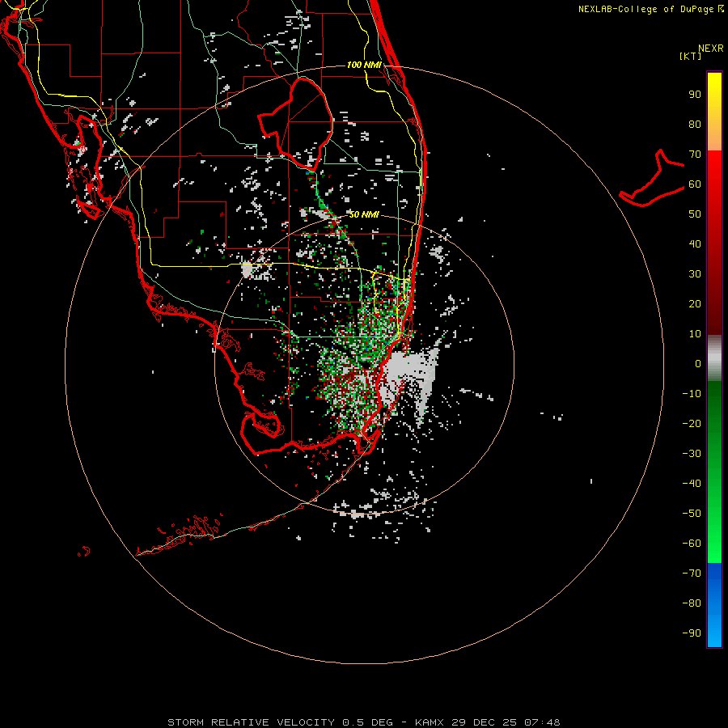
Task: Click the -60 value on color scale
Action: (692, 544)
